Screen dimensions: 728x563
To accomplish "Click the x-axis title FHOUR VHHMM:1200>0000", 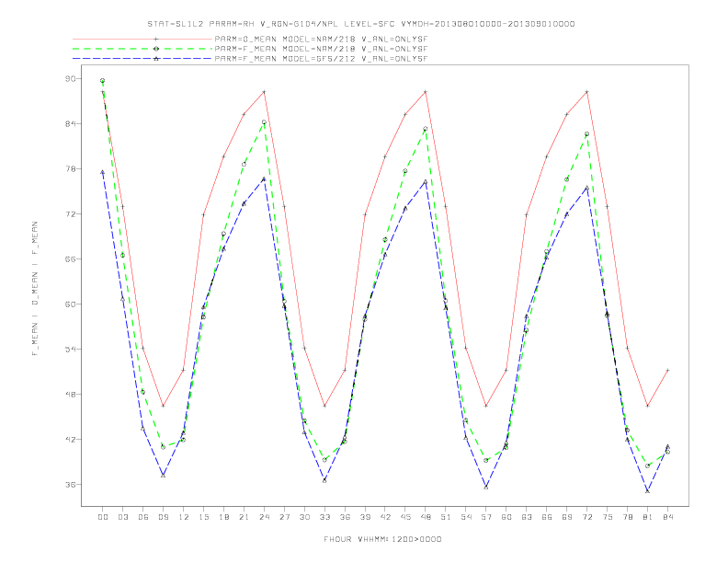I will 382,539.
